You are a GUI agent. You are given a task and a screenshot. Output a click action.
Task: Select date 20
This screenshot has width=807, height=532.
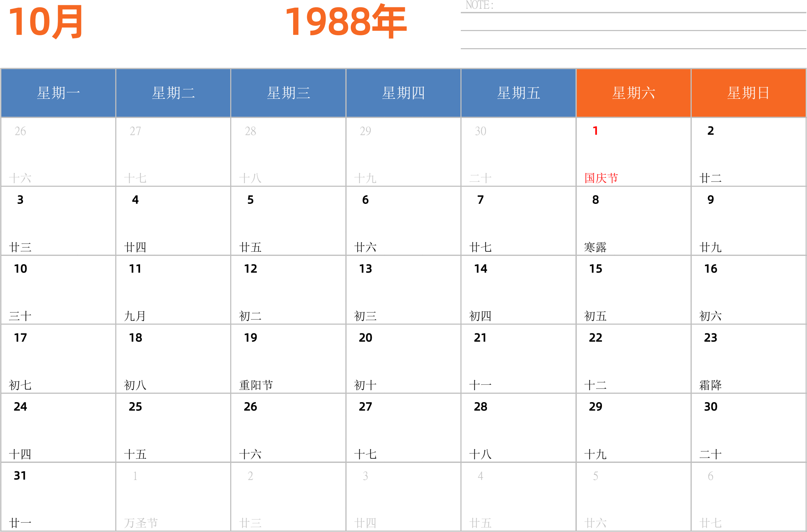[x=365, y=338]
